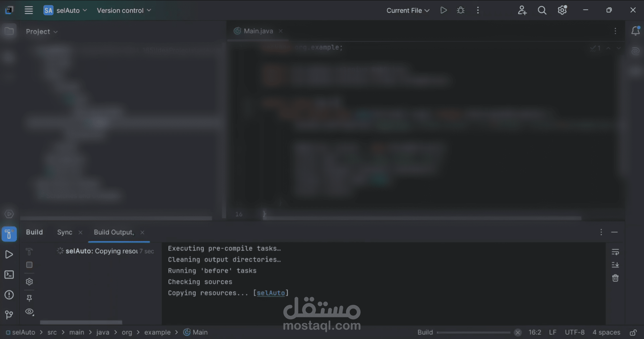
Task: Open IDE settings gear in title bar
Action: 562,11
